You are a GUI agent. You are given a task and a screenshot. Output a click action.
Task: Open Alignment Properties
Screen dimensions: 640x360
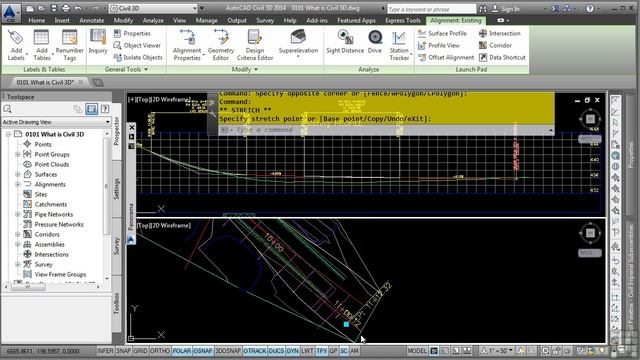(187, 45)
